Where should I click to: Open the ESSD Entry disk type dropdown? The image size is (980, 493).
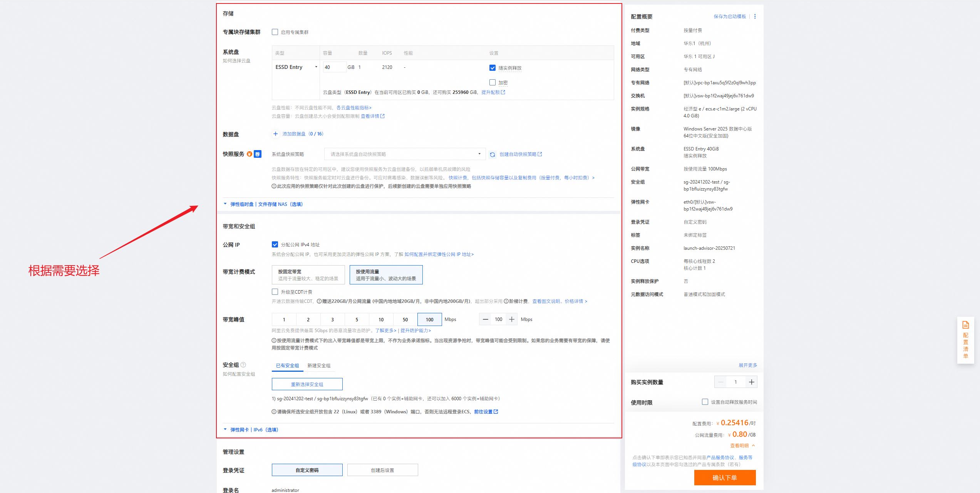[x=296, y=67]
